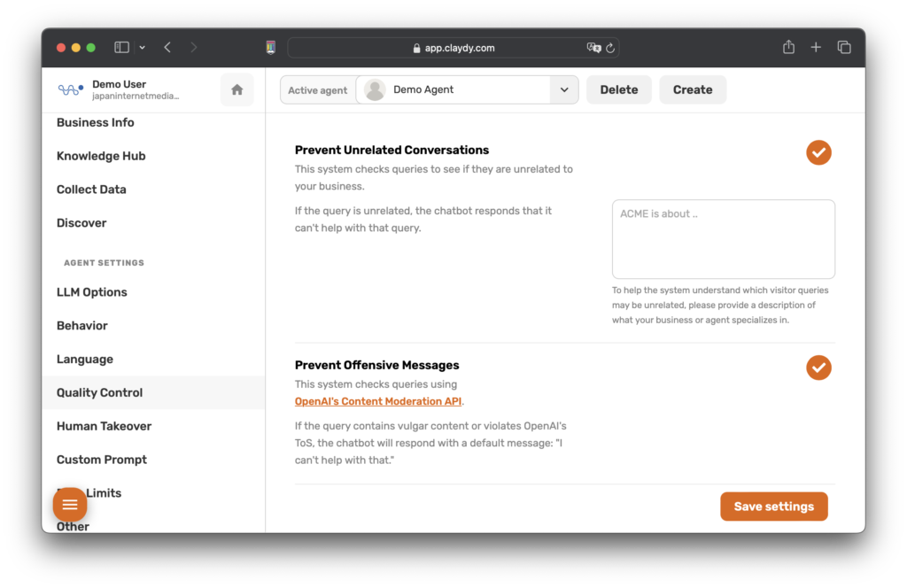Open the sidebar options chevron in Safari
This screenshot has height=588, width=907.
(x=143, y=48)
